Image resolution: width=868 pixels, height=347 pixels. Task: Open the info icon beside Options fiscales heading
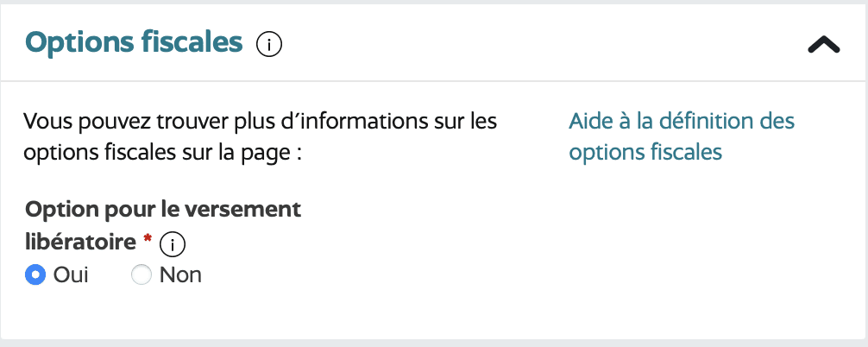pos(269,45)
